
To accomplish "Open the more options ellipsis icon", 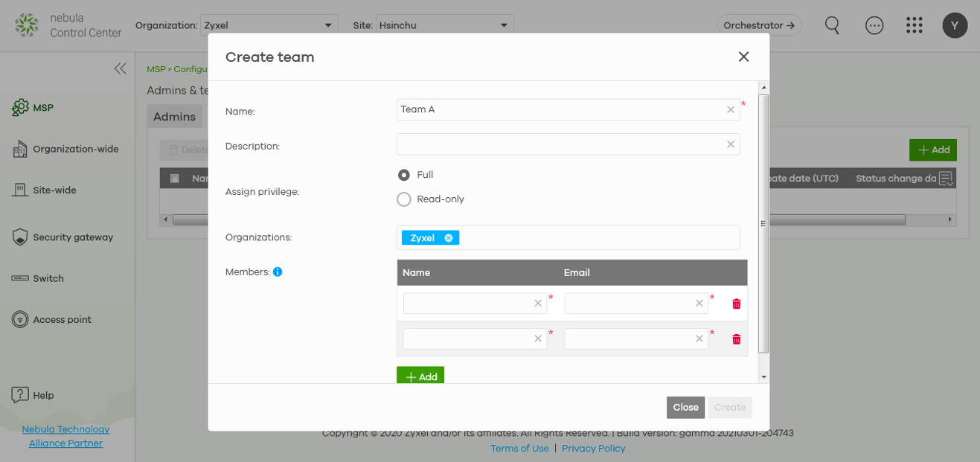I will tap(874, 25).
